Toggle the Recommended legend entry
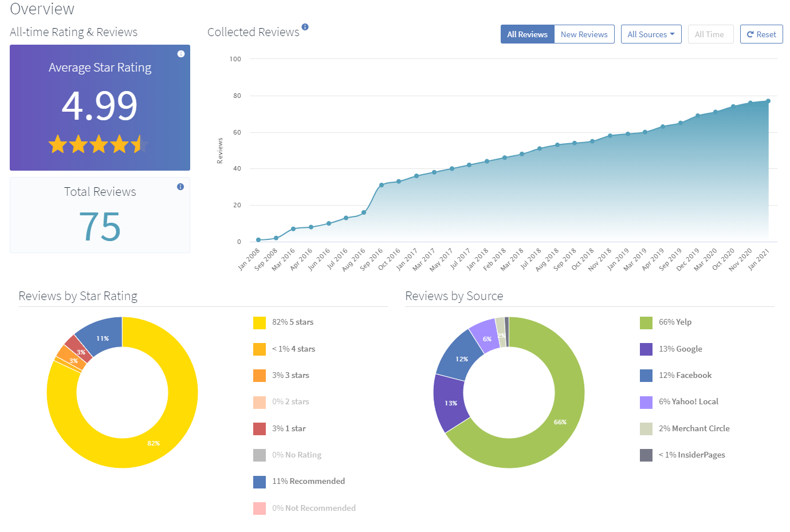The image size is (790, 532). pos(308,482)
